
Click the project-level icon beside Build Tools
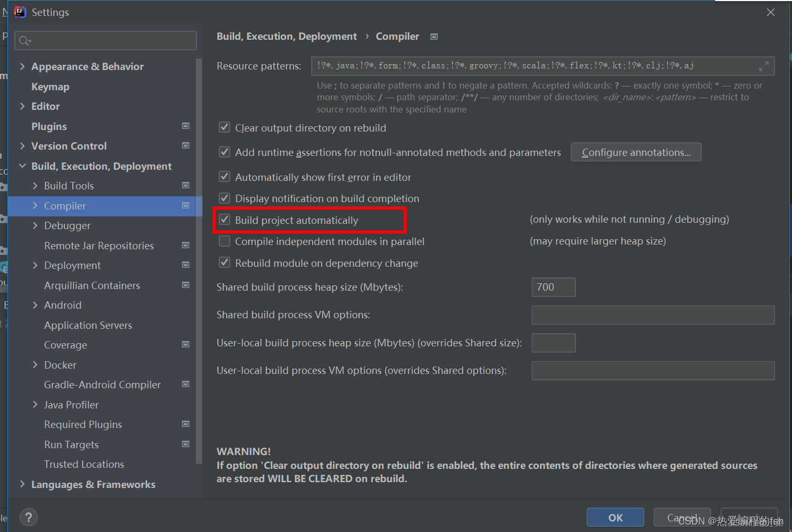click(186, 185)
